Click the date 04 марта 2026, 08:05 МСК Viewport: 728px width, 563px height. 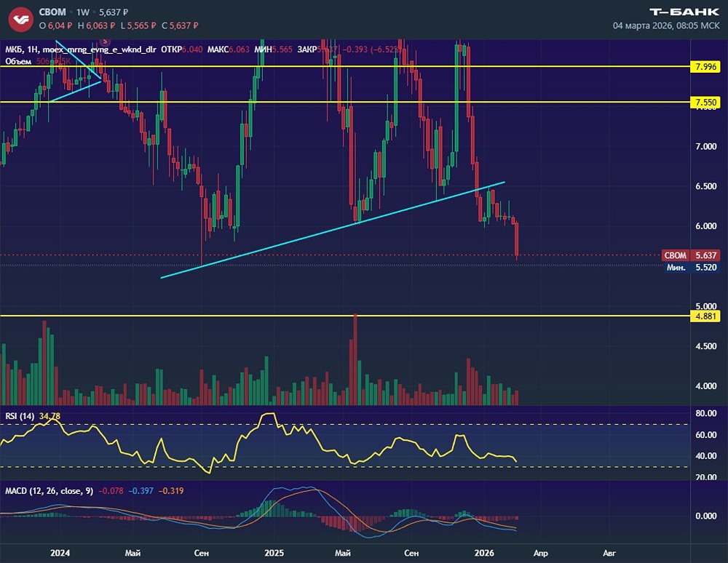click(x=666, y=25)
